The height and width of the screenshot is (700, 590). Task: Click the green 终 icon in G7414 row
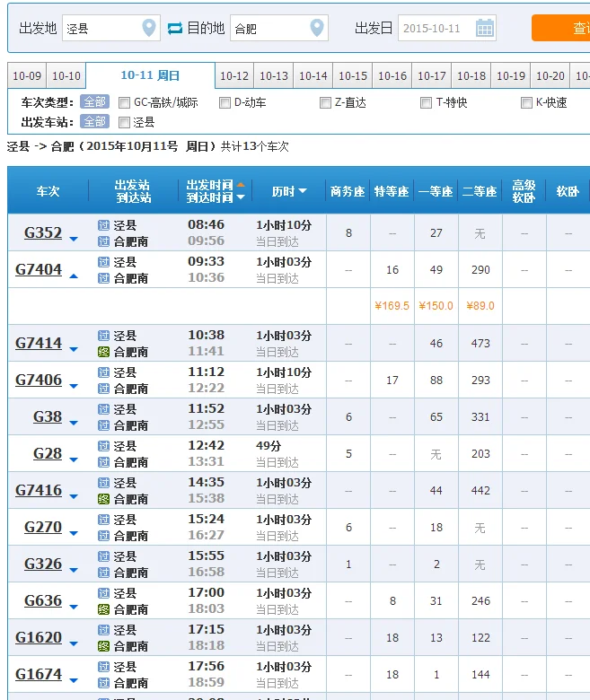pyautogui.click(x=103, y=352)
